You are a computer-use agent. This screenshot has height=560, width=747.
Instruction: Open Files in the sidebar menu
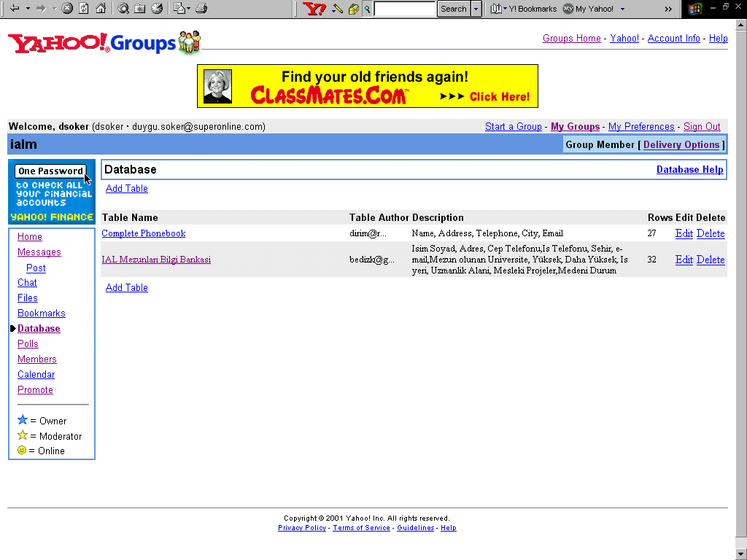coord(28,297)
